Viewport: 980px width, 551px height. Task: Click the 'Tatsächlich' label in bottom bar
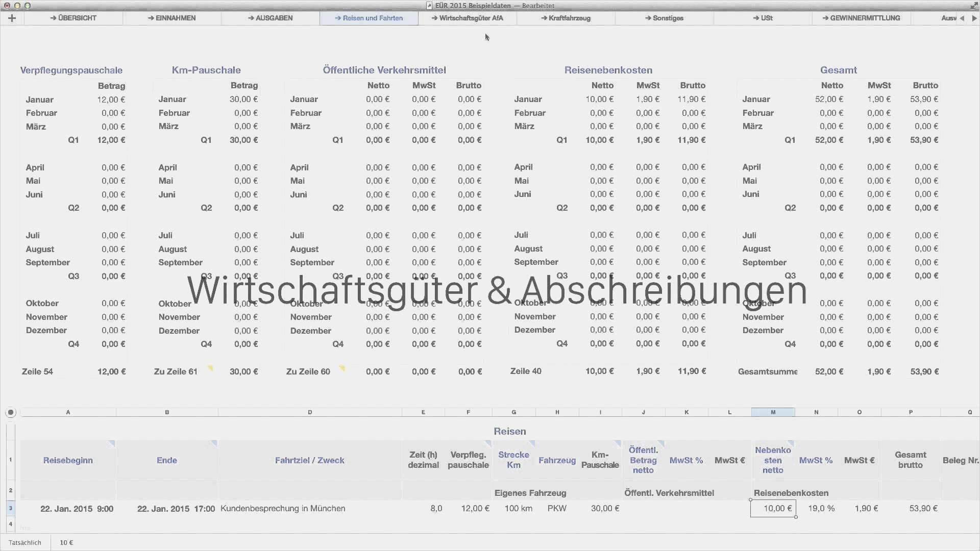[25, 543]
